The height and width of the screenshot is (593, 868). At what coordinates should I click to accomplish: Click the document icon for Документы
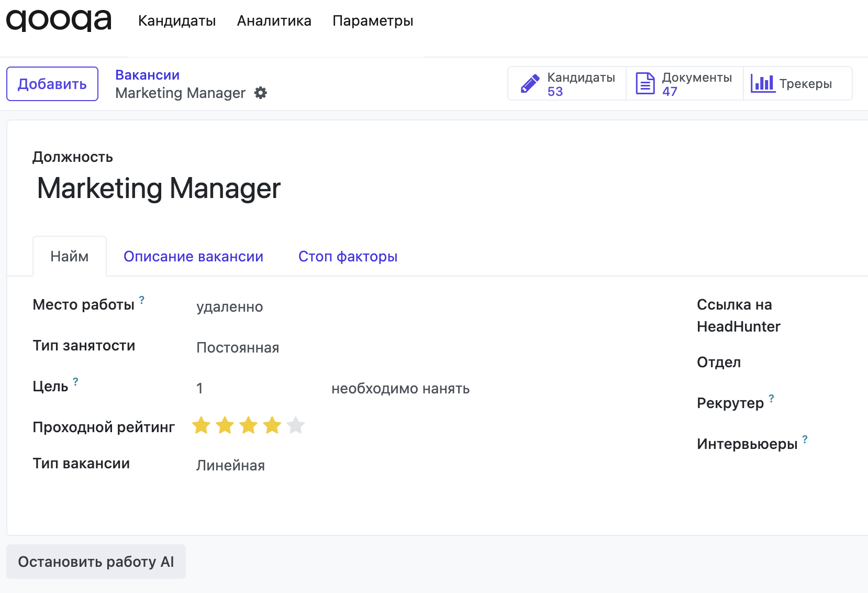pyautogui.click(x=645, y=84)
